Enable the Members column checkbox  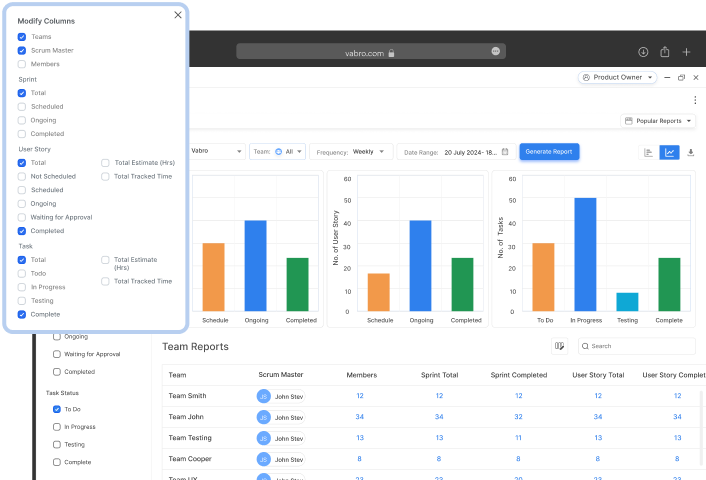22,64
